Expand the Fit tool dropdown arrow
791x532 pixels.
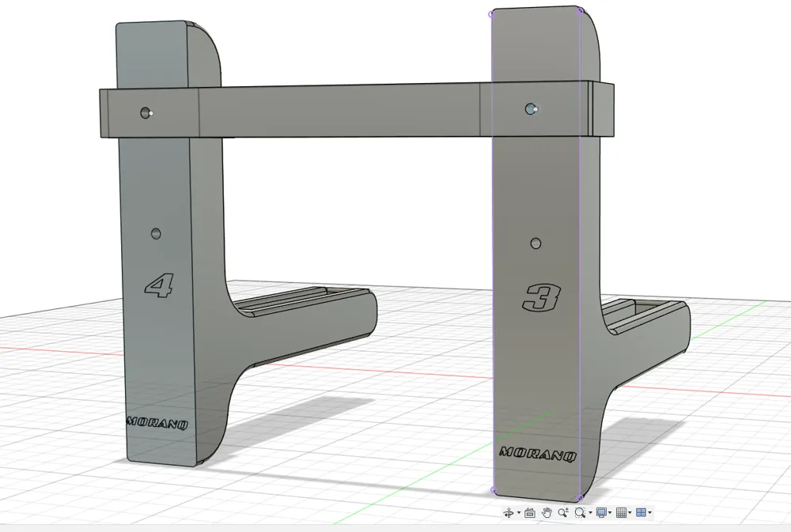tap(590, 512)
